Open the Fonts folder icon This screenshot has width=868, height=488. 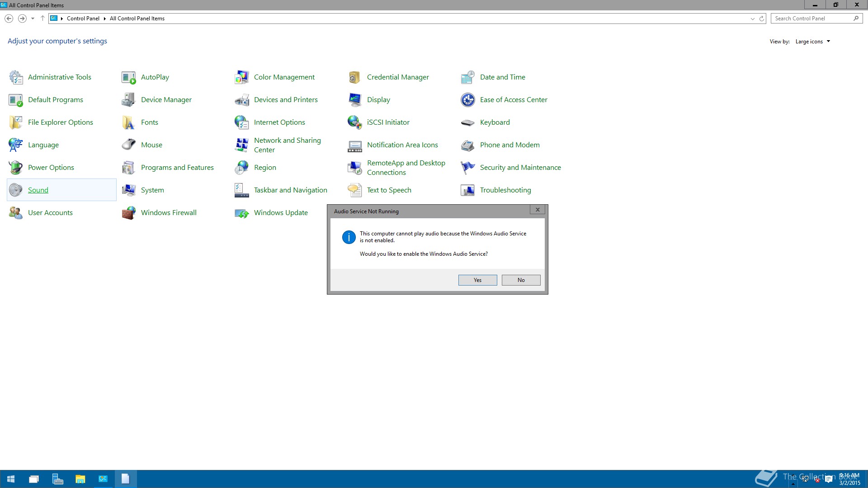[x=129, y=122]
